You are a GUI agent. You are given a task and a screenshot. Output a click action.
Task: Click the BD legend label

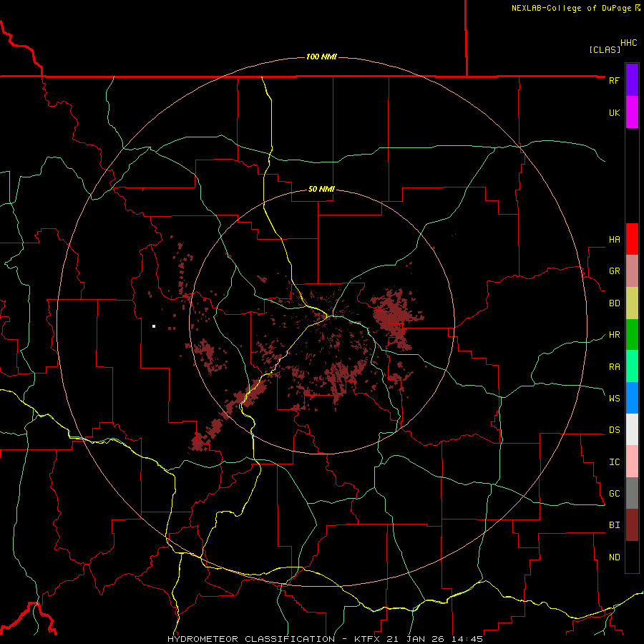tap(614, 303)
